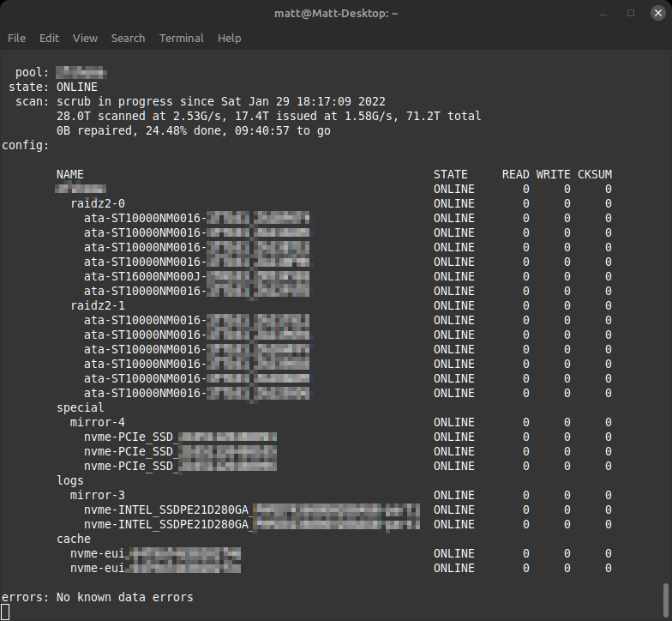The image size is (672, 621).
Task: Open the Help menu
Action: (x=229, y=38)
